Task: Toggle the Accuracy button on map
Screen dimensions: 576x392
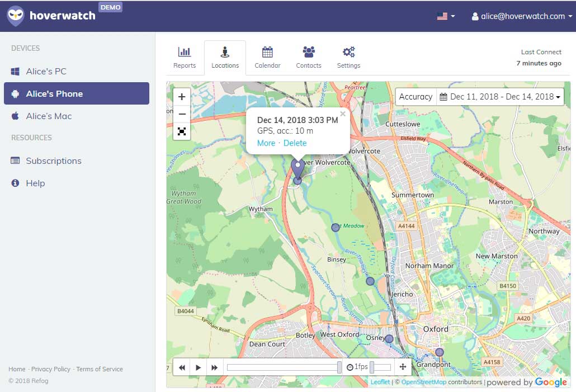Action: pyautogui.click(x=416, y=97)
